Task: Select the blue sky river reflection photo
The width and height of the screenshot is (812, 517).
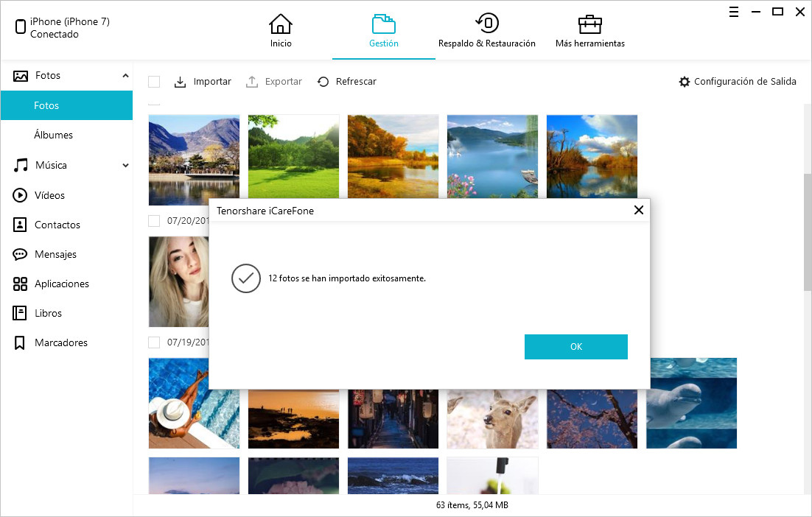Action: pos(592,156)
